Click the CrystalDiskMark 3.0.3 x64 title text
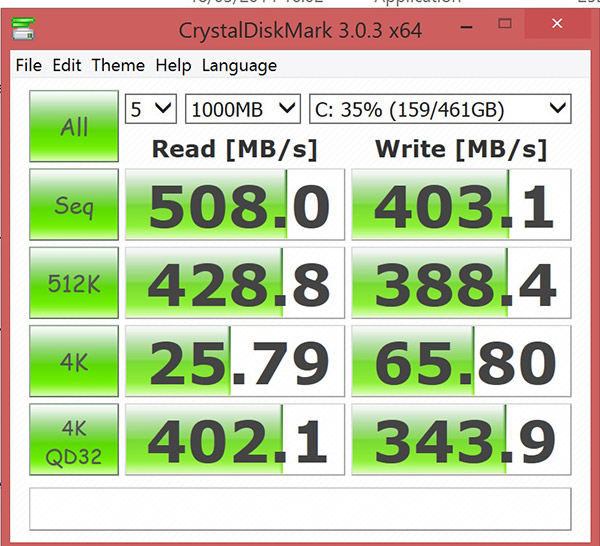Screen dimensions: 600x546 [x=300, y=31]
